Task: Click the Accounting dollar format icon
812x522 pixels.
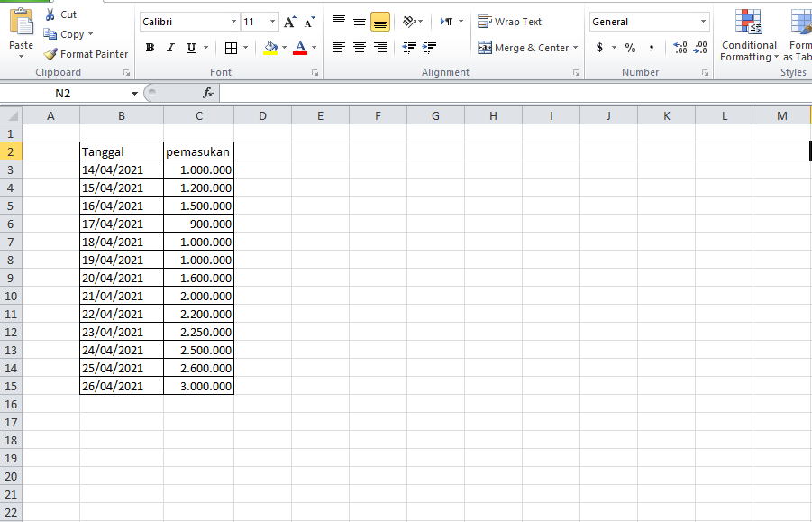Action: pos(599,48)
